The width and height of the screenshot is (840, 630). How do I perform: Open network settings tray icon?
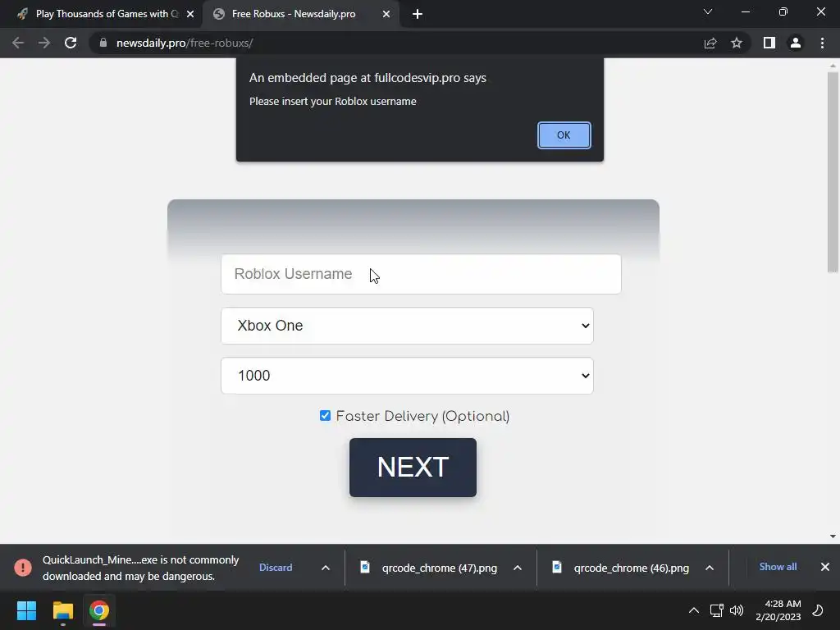(717, 610)
